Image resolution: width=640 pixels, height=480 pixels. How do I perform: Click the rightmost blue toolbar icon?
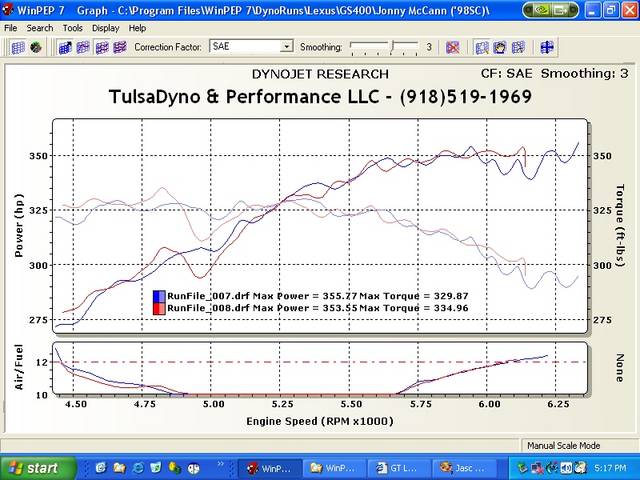(x=547, y=47)
